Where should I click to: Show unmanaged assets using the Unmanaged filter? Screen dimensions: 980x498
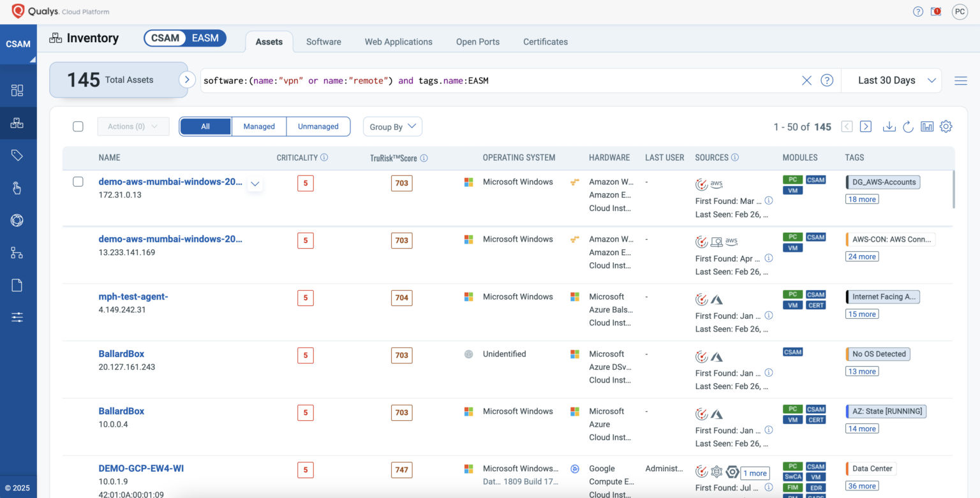[x=318, y=126]
